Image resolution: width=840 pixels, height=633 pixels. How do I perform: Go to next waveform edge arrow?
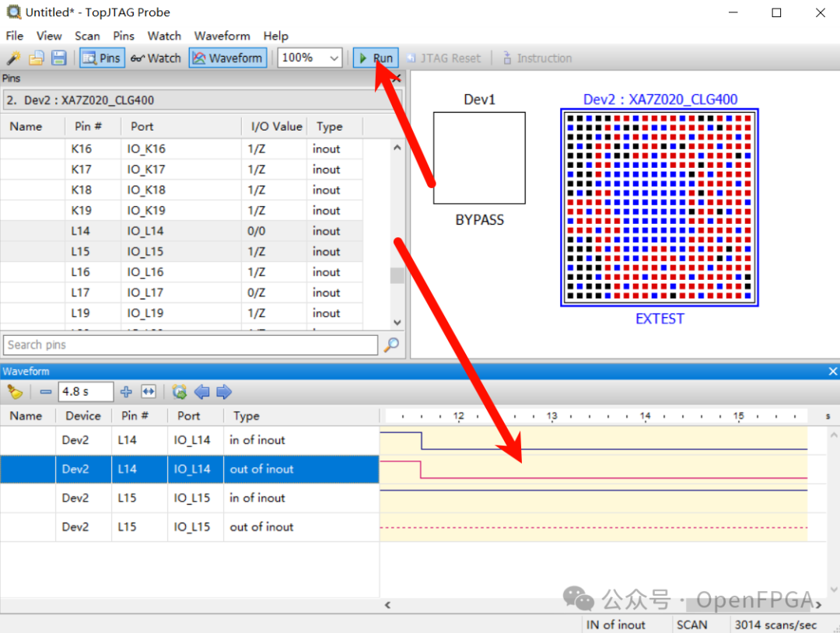tap(224, 392)
